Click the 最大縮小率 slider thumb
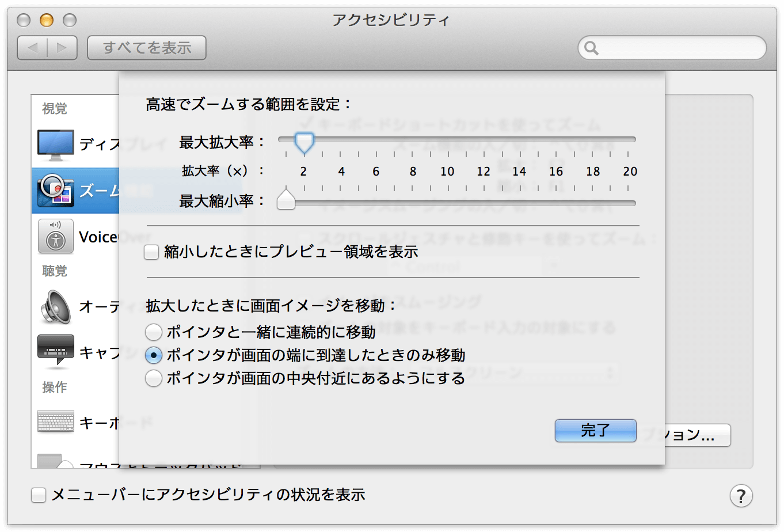The height and width of the screenshot is (532, 784). point(286,199)
